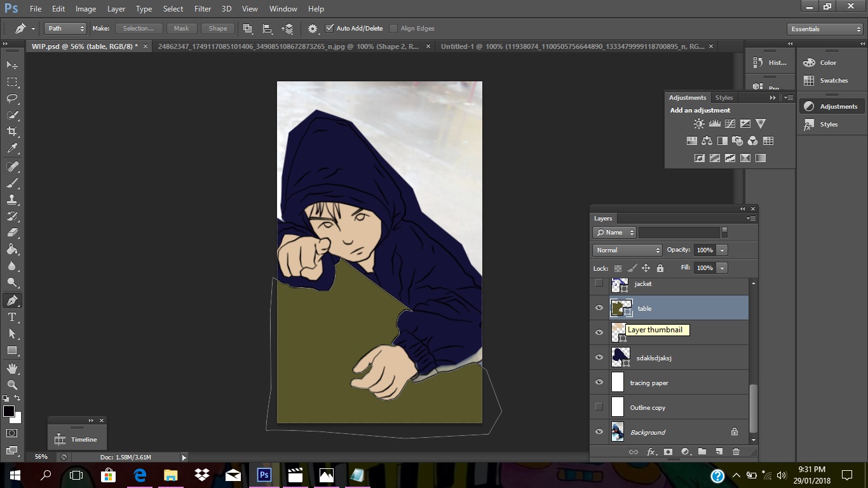The image size is (868, 488).
Task: Open the Fill slider dropdown
Action: point(722,268)
